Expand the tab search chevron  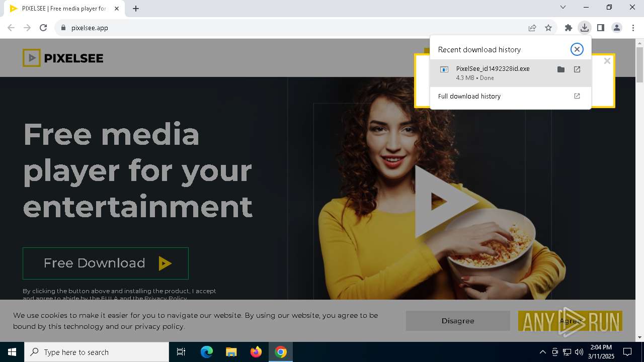point(563,7)
